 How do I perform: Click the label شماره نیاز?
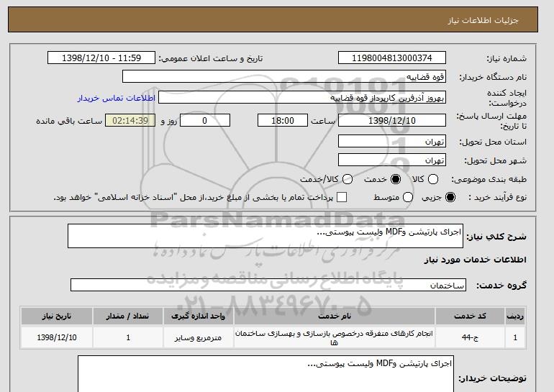[507, 59]
